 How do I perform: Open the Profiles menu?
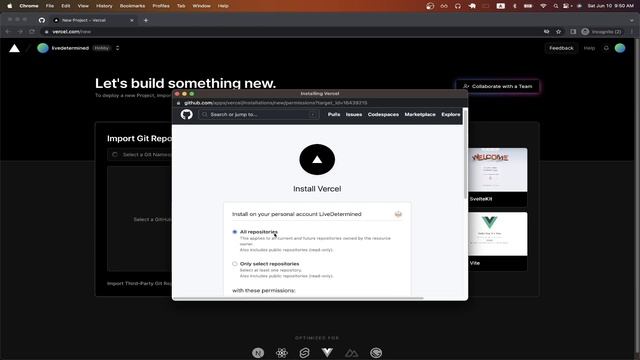pyautogui.click(x=161, y=6)
